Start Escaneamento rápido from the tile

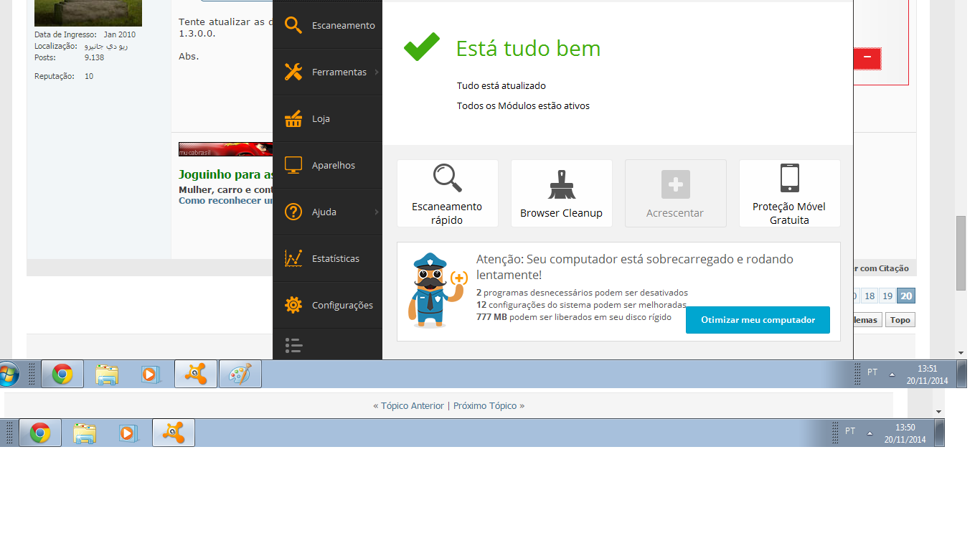click(x=447, y=193)
